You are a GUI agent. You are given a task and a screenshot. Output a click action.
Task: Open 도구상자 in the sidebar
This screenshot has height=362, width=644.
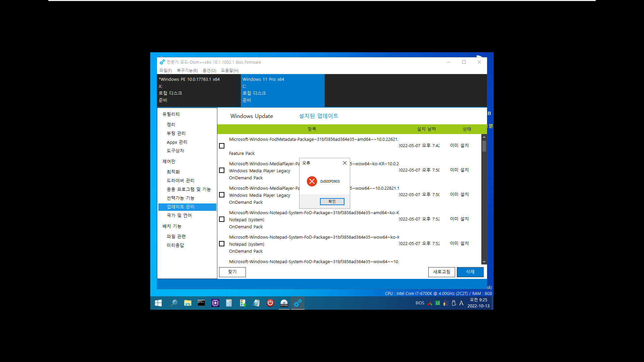175,151
